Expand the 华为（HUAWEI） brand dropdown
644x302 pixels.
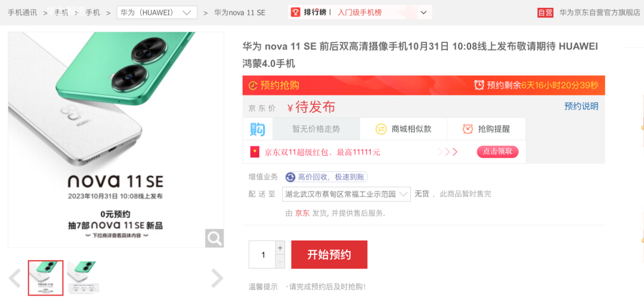pyautogui.click(x=157, y=13)
